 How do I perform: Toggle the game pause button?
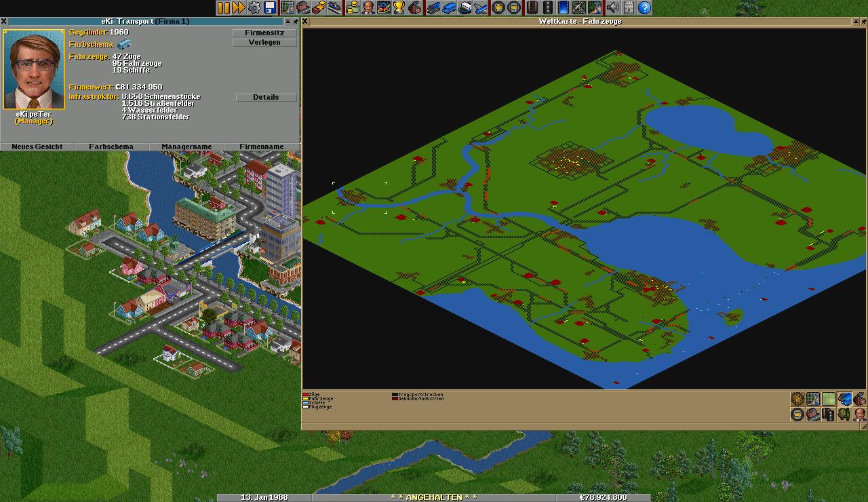pos(223,8)
